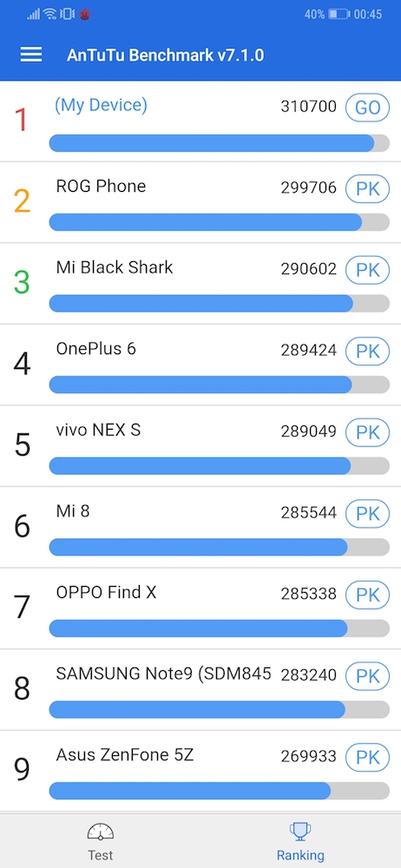Click PK button for Mi Black Shark

(x=368, y=270)
